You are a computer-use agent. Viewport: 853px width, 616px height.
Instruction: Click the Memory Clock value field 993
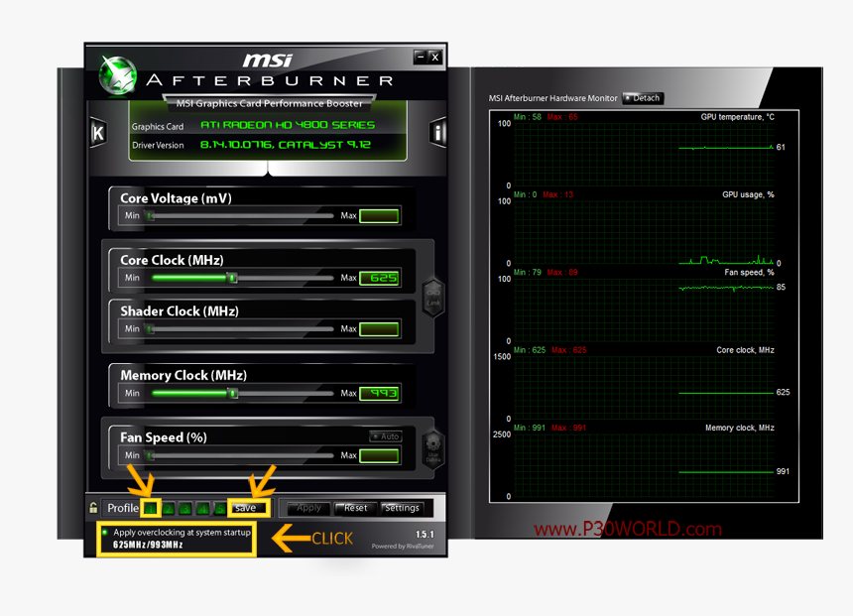[x=380, y=393]
